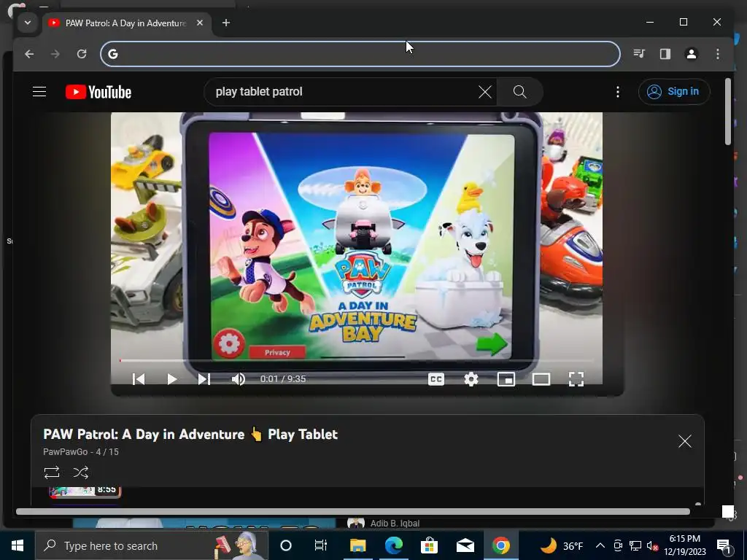This screenshot has height=560, width=747.
Task: Open Chrome media controls icon
Action: [639, 54]
